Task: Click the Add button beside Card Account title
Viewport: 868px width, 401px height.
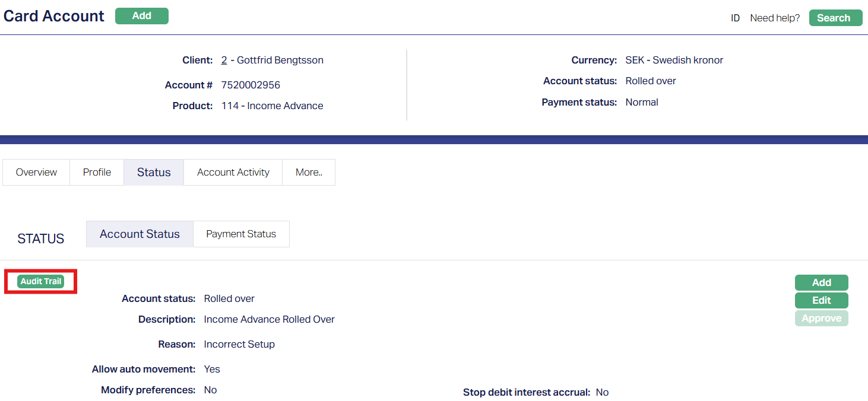Action: click(x=142, y=16)
